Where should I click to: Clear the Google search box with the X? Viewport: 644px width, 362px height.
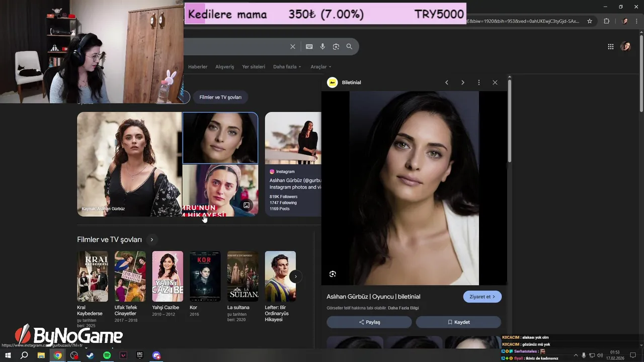tap(292, 47)
